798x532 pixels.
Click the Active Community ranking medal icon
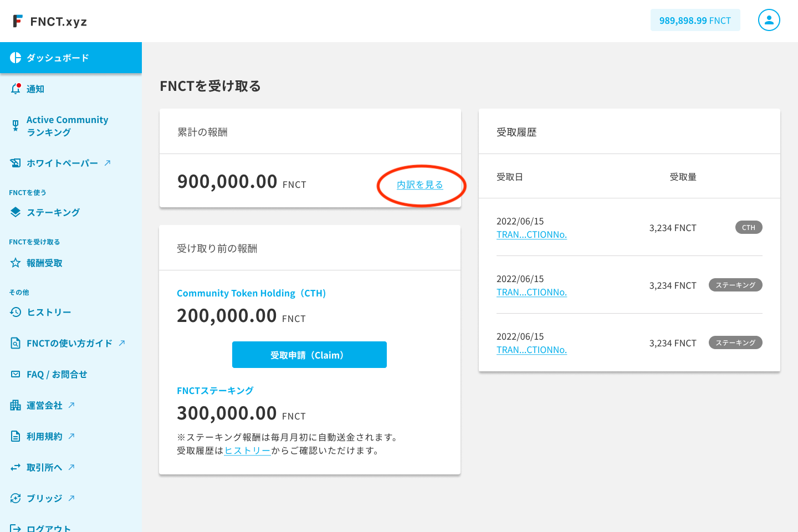(x=16, y=126)
